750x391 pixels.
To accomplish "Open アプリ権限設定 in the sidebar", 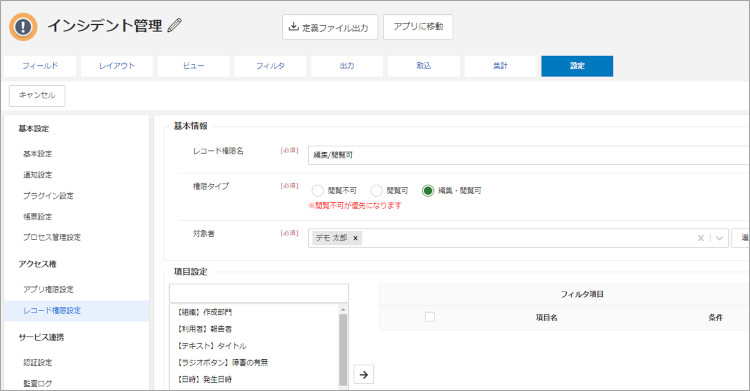I will click(x=48, y=290).
